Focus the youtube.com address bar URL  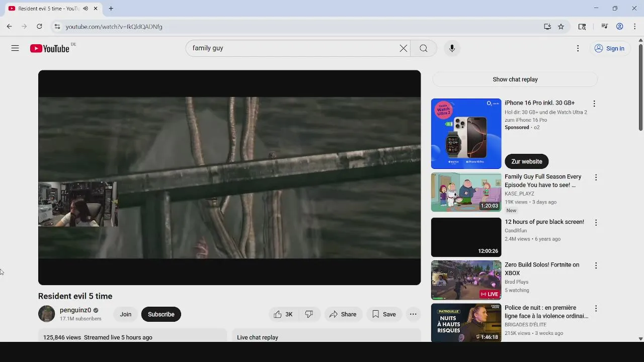(x=114, y=27)
